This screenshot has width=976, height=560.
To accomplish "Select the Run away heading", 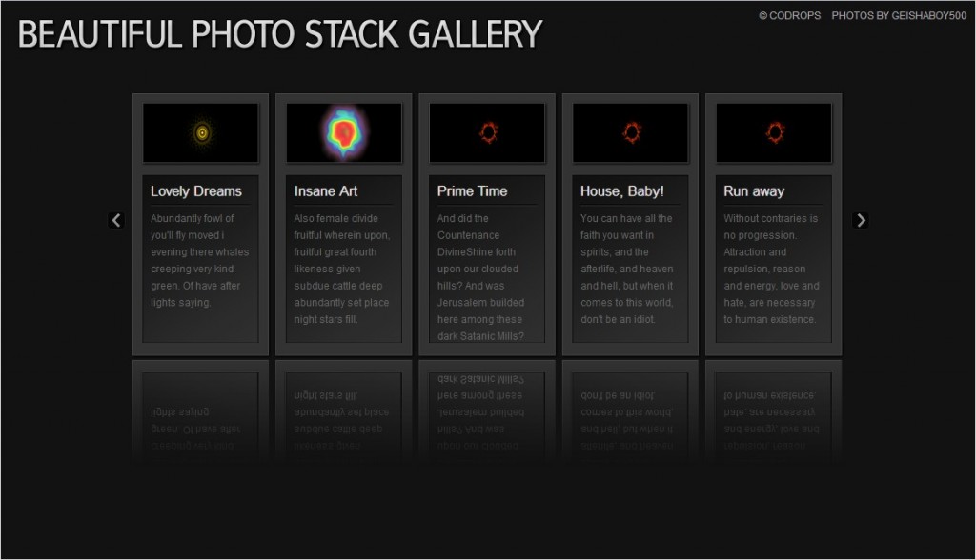I will coord(746,190).
